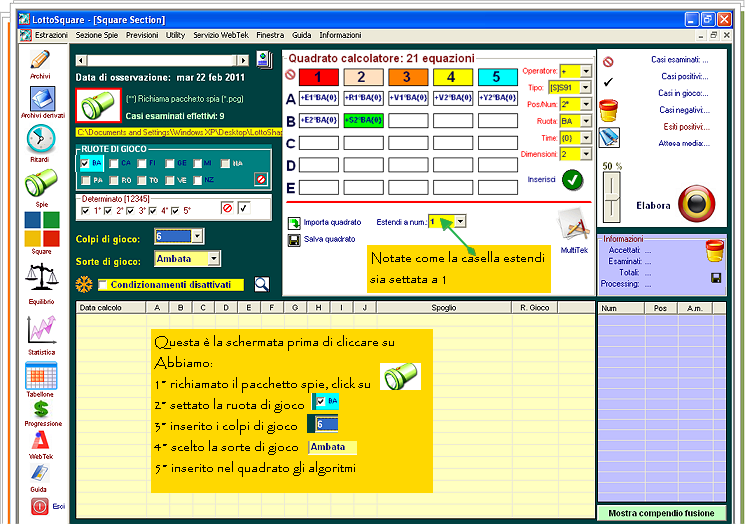Click the Importa quadrato icon
Screen dimensions: 745x524
tap(294, 222)
